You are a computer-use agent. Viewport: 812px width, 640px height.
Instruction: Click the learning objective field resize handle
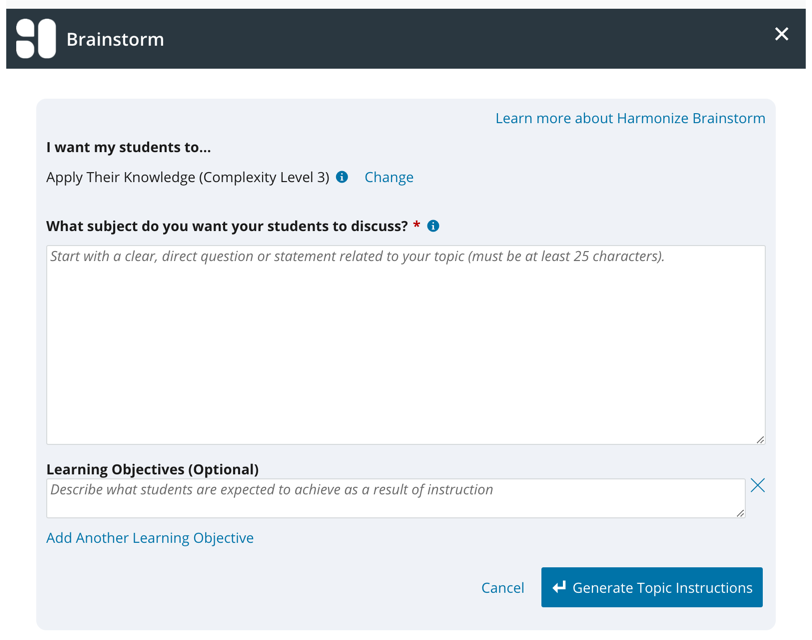point(740,513)
